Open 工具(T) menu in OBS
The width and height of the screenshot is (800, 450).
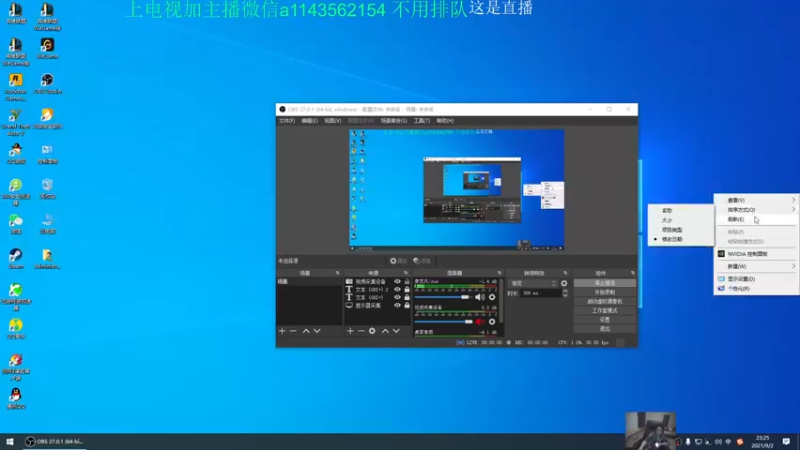[421, 121]
